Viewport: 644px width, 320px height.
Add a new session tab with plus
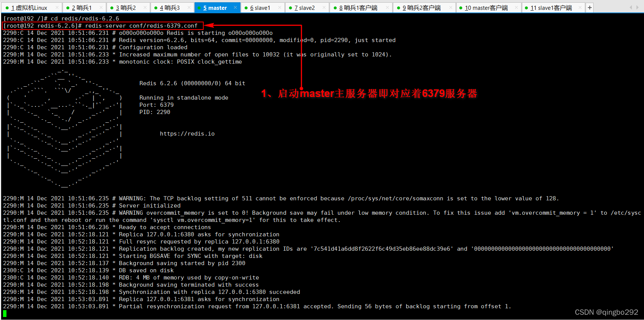590,8
